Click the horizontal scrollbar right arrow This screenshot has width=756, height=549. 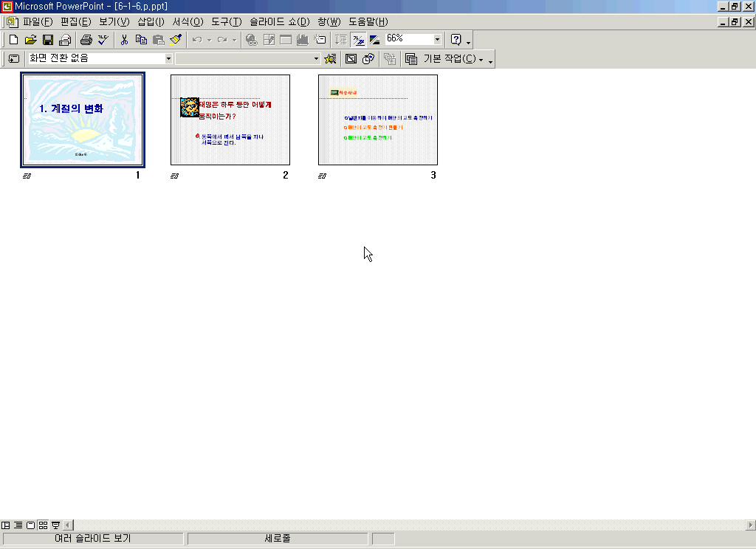[751, 525]
